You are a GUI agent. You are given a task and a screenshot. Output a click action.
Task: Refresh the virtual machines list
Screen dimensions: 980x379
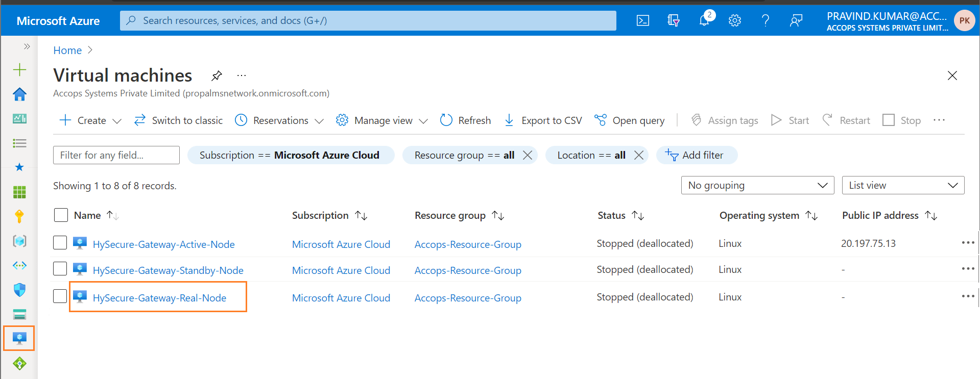[x=465, y=120]
